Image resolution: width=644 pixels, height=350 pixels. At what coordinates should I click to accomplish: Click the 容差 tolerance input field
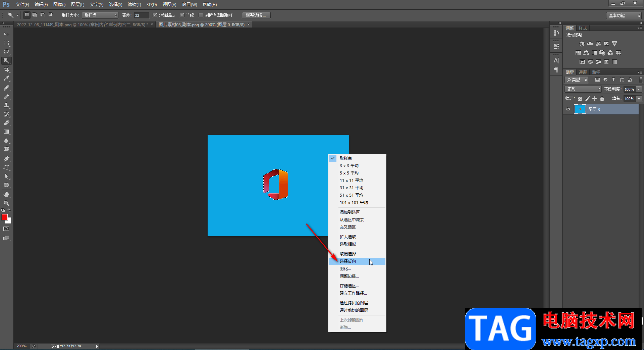tap(142, 15)
